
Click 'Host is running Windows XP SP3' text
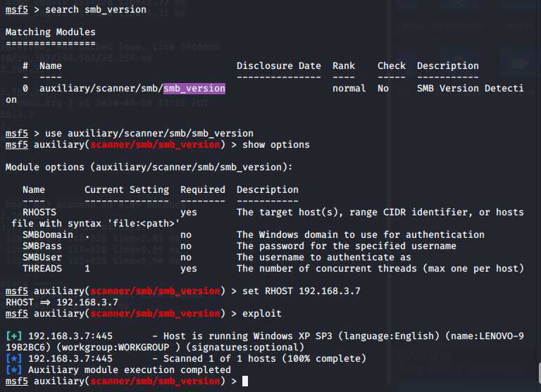pyautogui.click(x=248, y=336)
